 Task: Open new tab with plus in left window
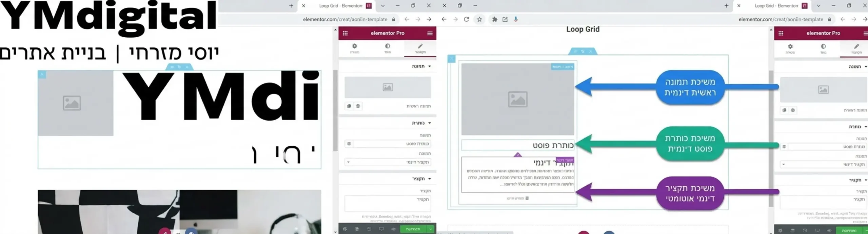pyautogui.click(x=291, y=6)
